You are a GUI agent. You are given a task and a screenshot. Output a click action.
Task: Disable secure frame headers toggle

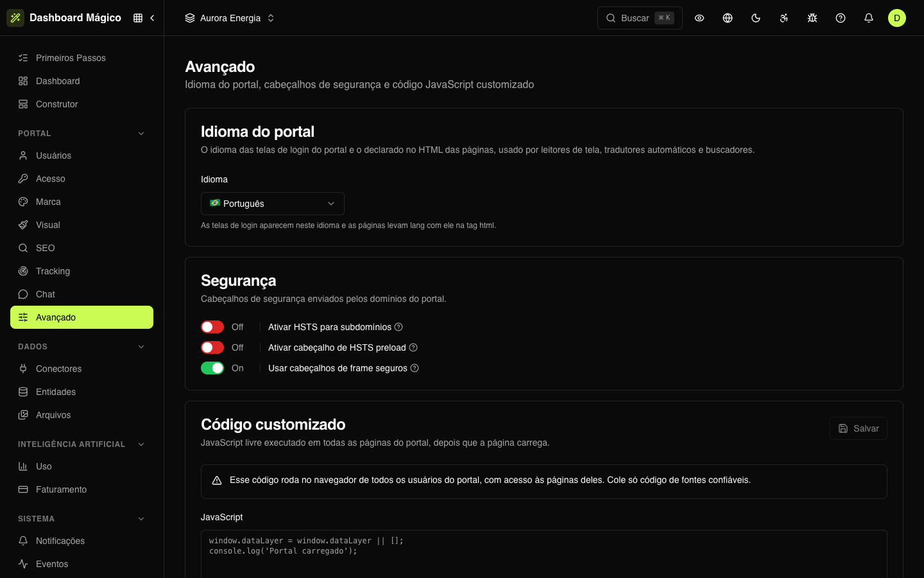pos(212,368)
